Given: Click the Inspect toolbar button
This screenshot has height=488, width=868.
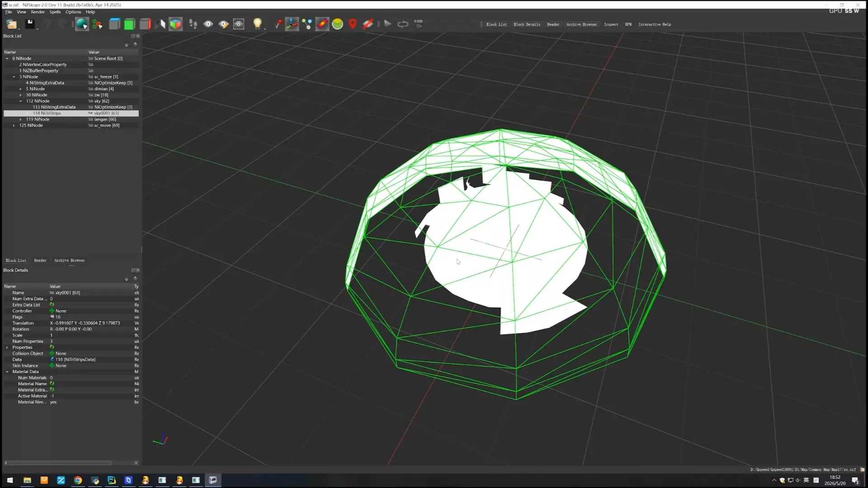Looking at the screenshot, I should tap(611, 24).
